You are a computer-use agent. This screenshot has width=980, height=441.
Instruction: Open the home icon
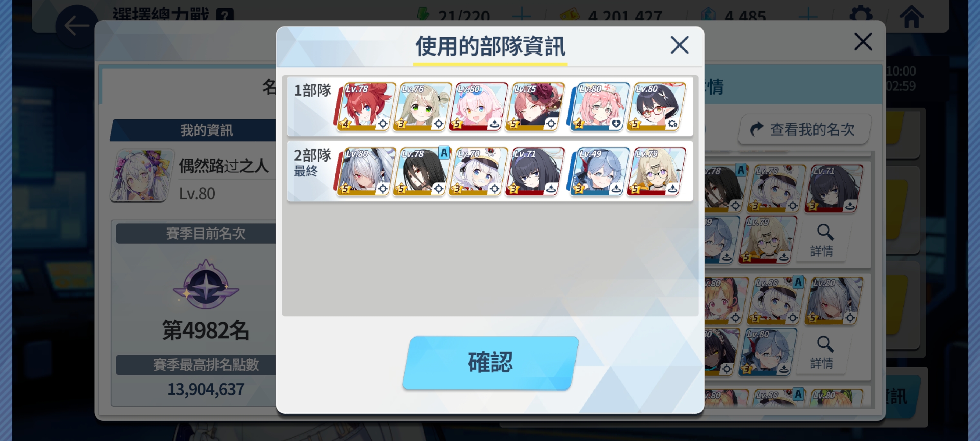click(911, 16)
